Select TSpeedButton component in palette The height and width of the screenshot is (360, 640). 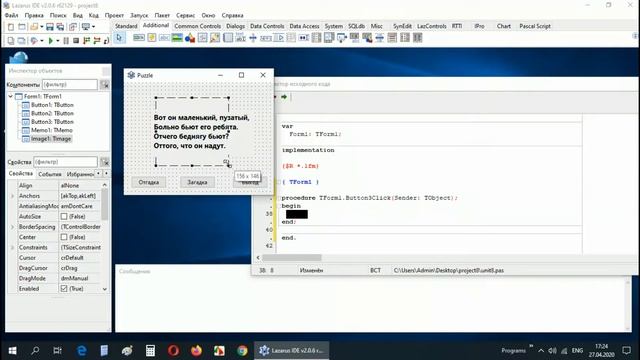point(152,38)
